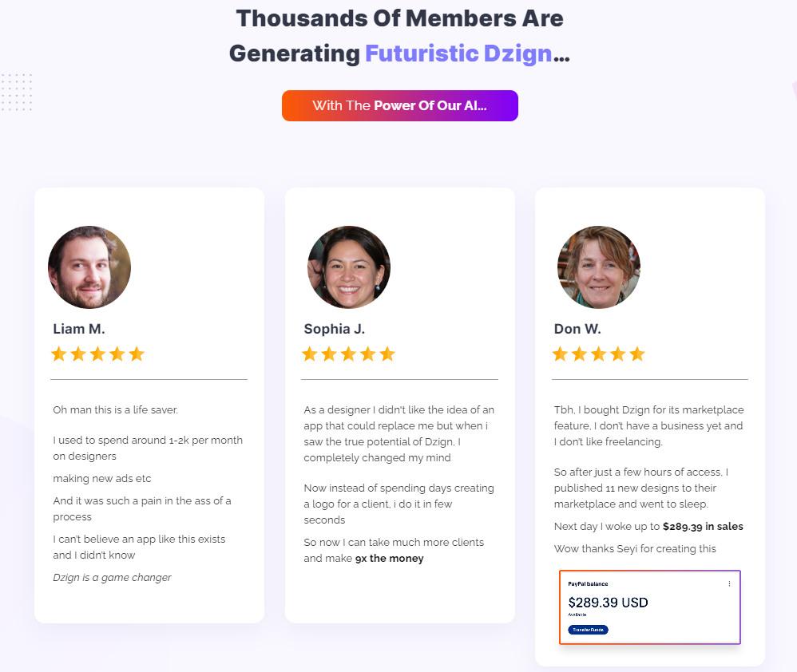Viewport: 797px width, 672px height.
Task: Click the bold '$289.39 in sales' text
Action: (x=703, y=527)
